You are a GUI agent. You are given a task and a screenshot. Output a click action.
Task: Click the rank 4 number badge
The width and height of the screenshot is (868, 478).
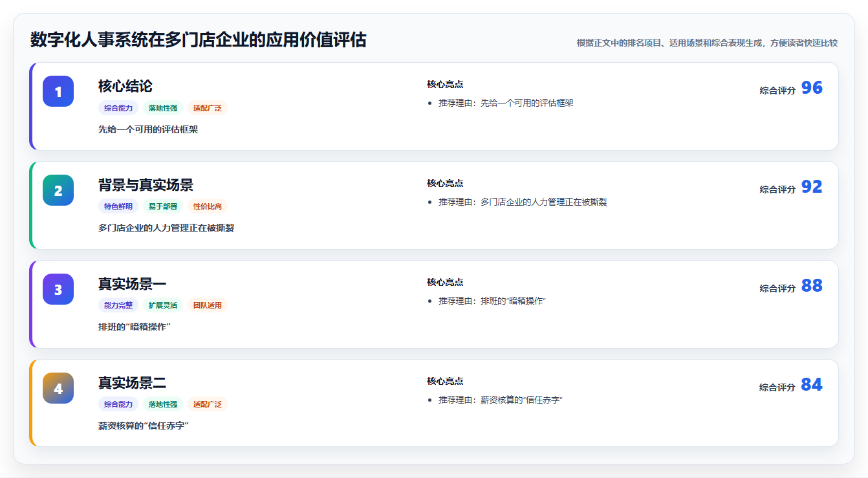pyautogui.click(x=58, y=388)
